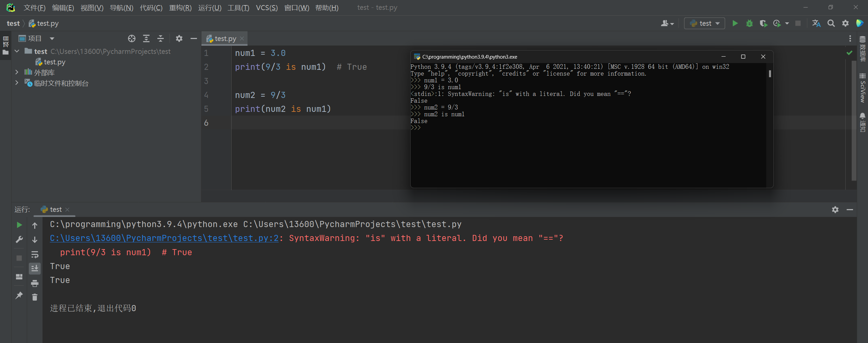Rerun test in run panel
The height and width of the screenshot is (343, 868).
pos(19,225)
